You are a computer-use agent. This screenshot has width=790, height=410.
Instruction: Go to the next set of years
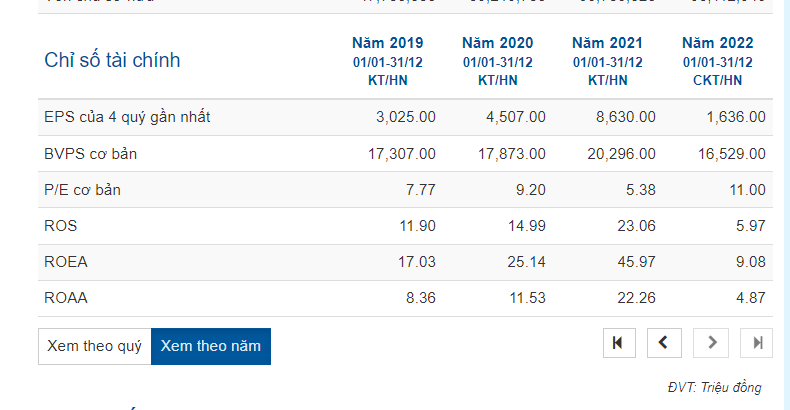click(x=711, y=343)
